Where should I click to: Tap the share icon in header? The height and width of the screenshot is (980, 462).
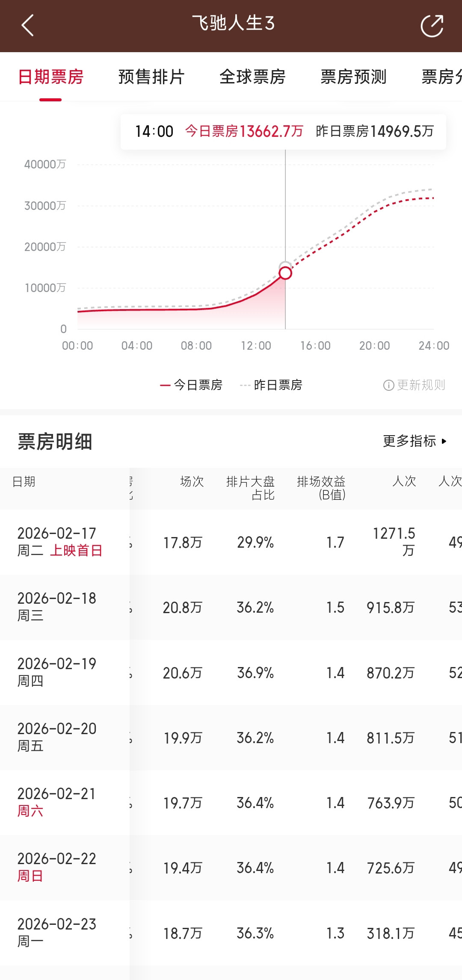click(x=432, y=26)
